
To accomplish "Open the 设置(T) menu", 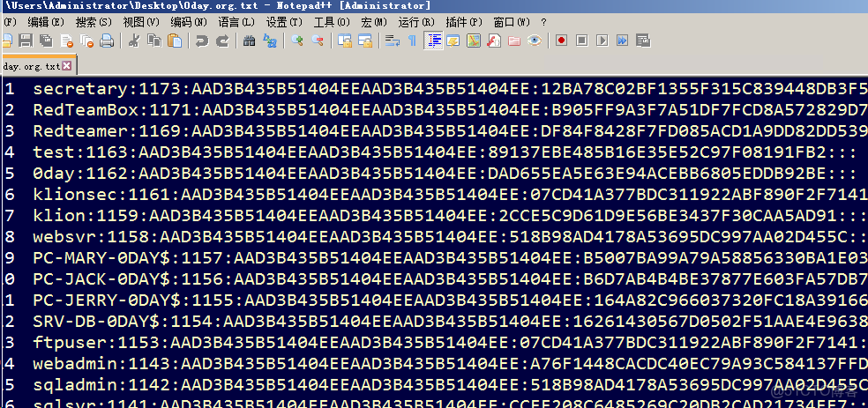I will point(285,22).
